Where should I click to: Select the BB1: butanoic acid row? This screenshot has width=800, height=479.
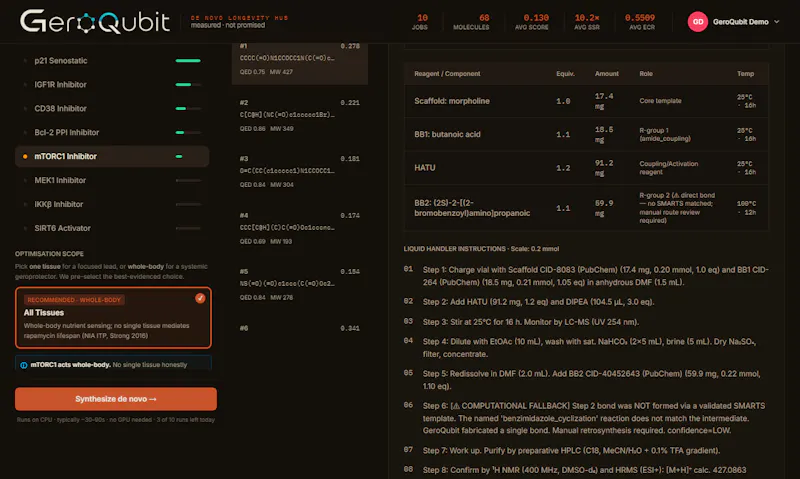[586, 135]
